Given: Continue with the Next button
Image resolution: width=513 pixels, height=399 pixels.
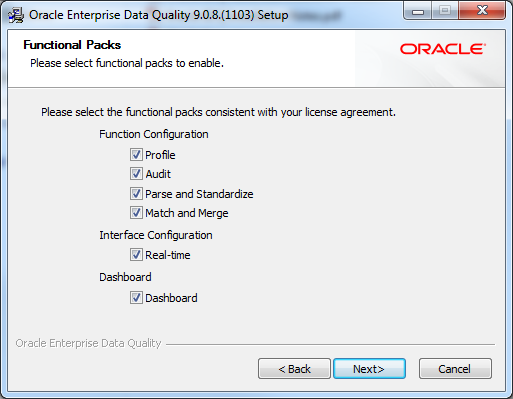Looking at the screenshot, I should (369, 369).
